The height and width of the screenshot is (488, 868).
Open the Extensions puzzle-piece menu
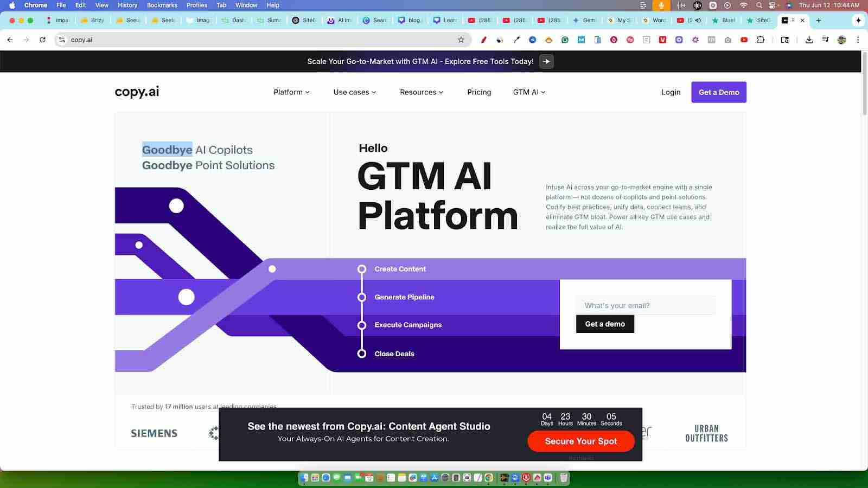[761, 40]
